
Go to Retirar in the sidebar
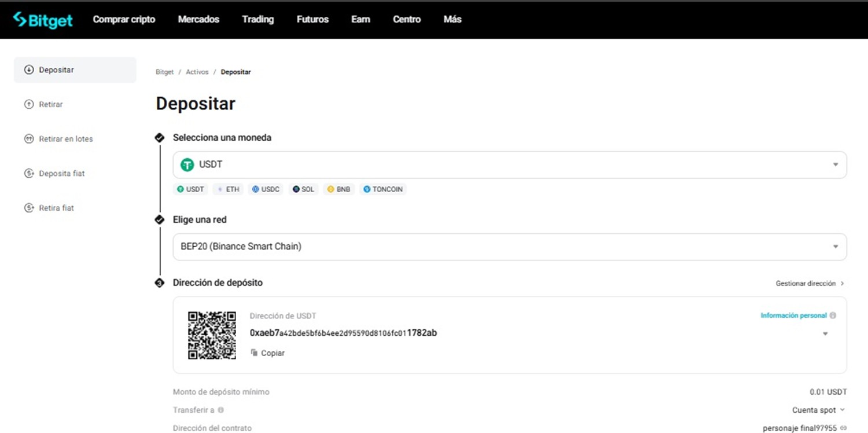point(51,105)
